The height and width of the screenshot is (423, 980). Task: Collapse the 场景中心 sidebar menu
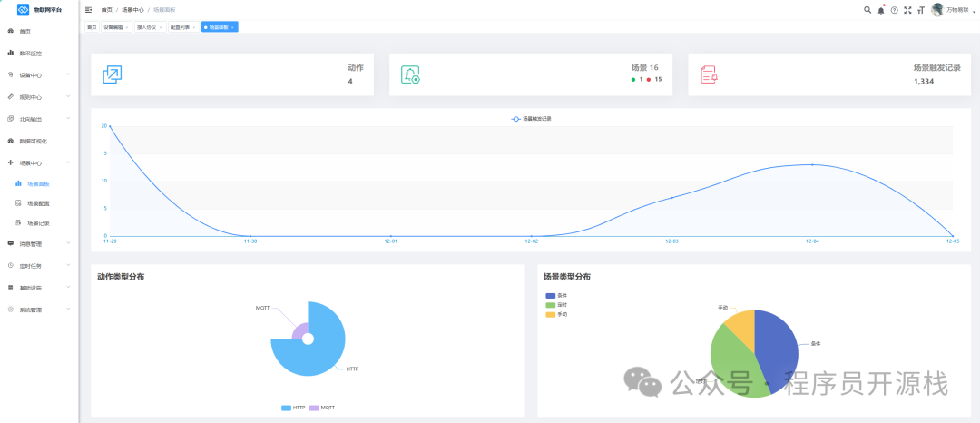(39, 163)
